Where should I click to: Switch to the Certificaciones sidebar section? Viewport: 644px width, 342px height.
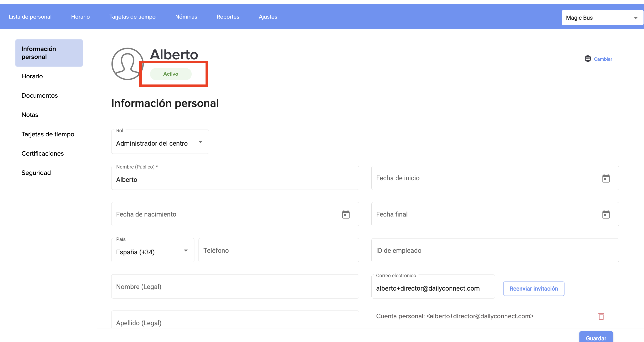[x=43, y=153]
